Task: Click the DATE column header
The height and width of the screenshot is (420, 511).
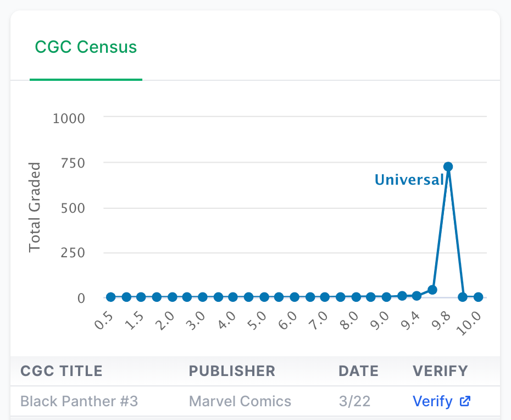Action: (x=358, y=371)
